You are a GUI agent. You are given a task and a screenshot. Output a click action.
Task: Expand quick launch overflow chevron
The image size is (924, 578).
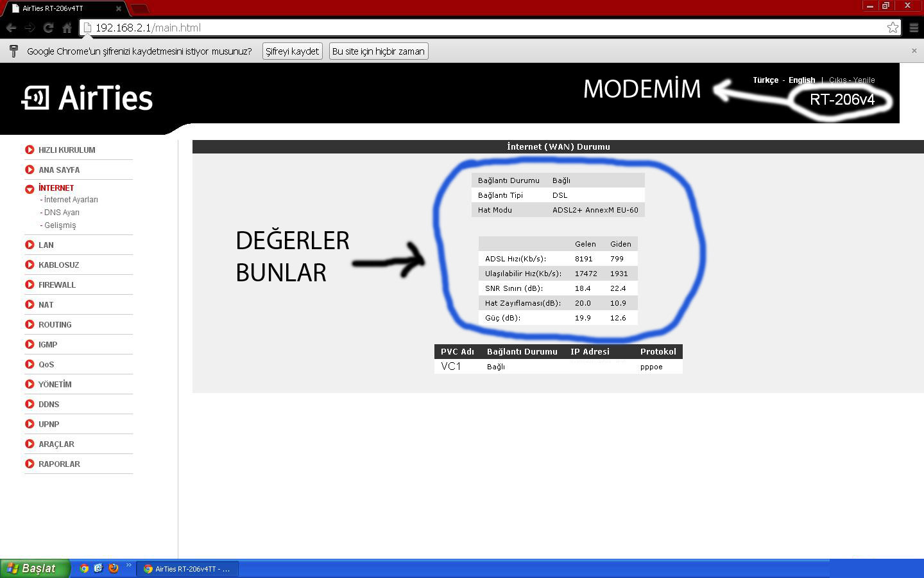[x=128, y=566]
